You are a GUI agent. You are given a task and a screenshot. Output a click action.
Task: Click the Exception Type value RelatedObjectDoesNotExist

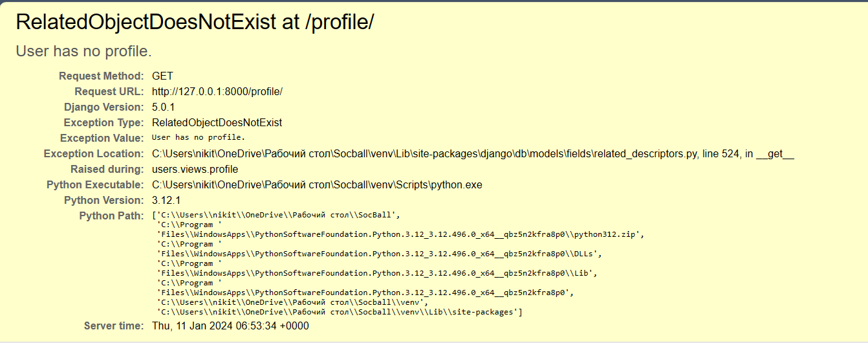pos(217,123)
